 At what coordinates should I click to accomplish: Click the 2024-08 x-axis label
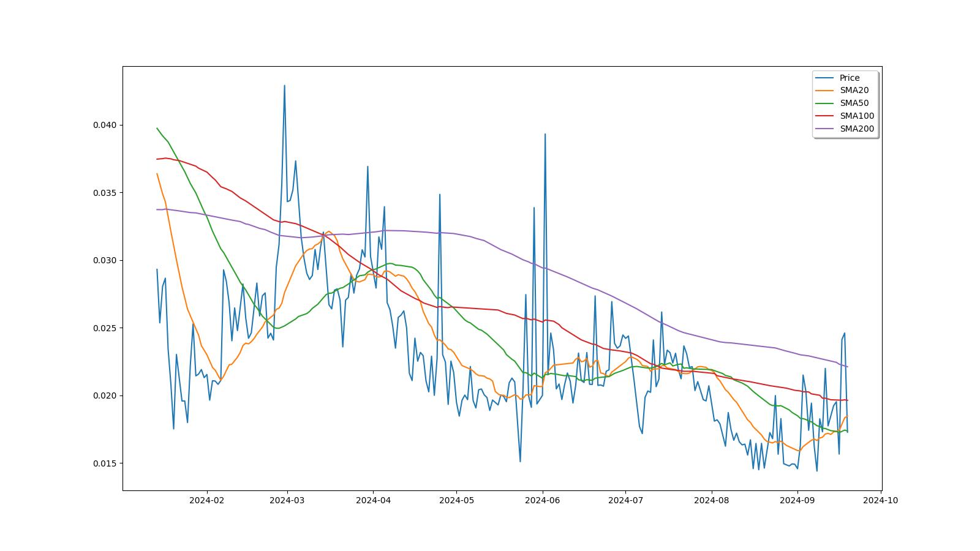[x=711, y=500]
